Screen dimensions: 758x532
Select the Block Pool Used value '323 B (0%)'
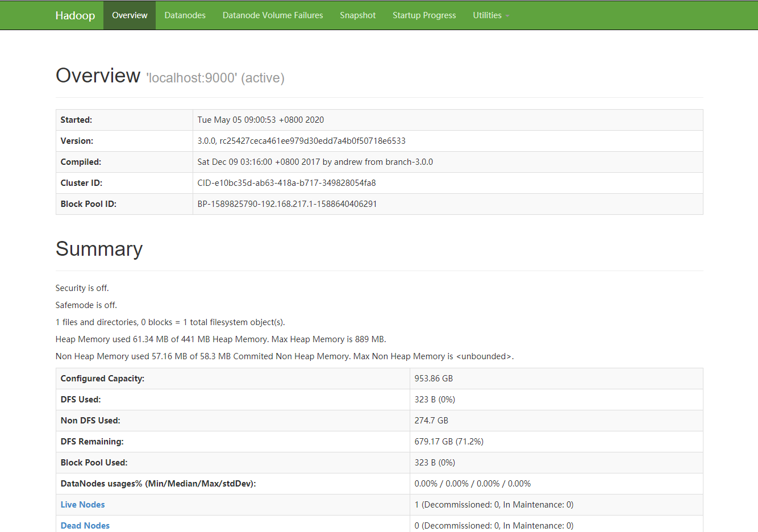click(435, 463)
